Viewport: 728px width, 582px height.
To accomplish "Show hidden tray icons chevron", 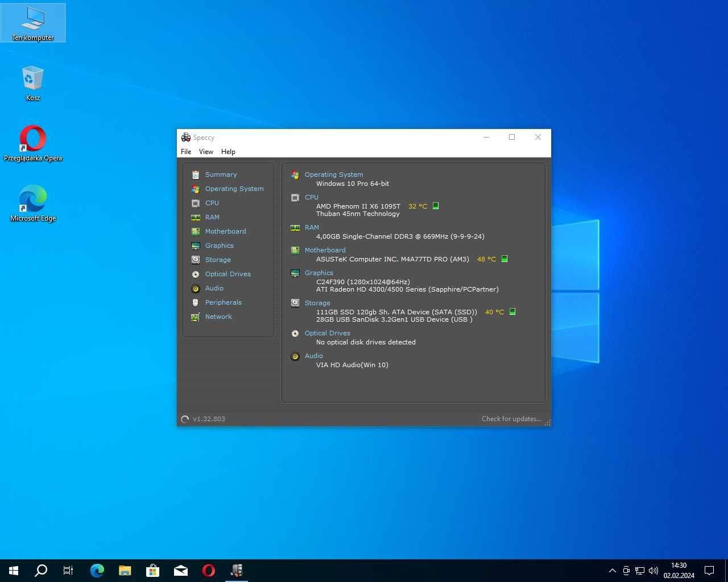I will coord(612,571).
